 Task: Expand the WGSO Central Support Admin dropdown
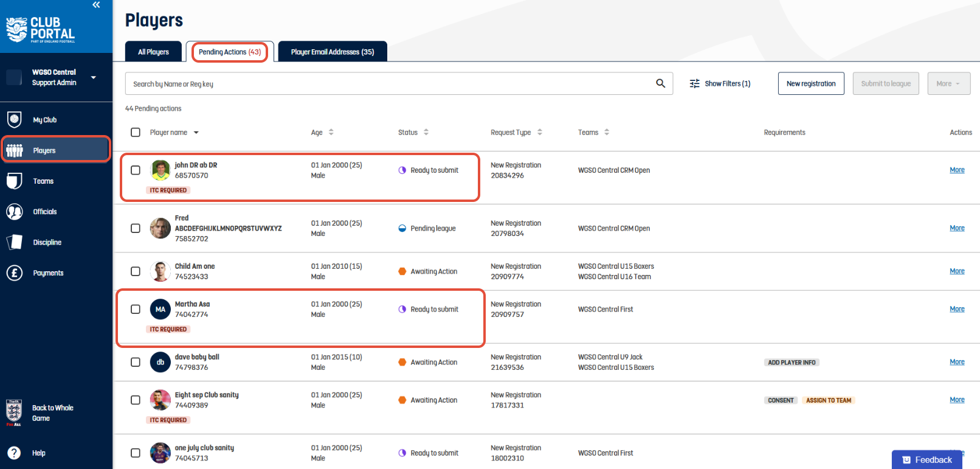click(x=94, y=77)
